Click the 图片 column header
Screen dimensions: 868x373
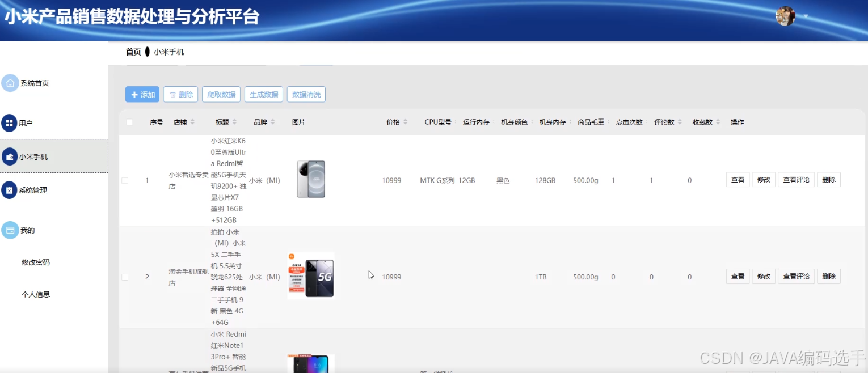coord(298,122)
